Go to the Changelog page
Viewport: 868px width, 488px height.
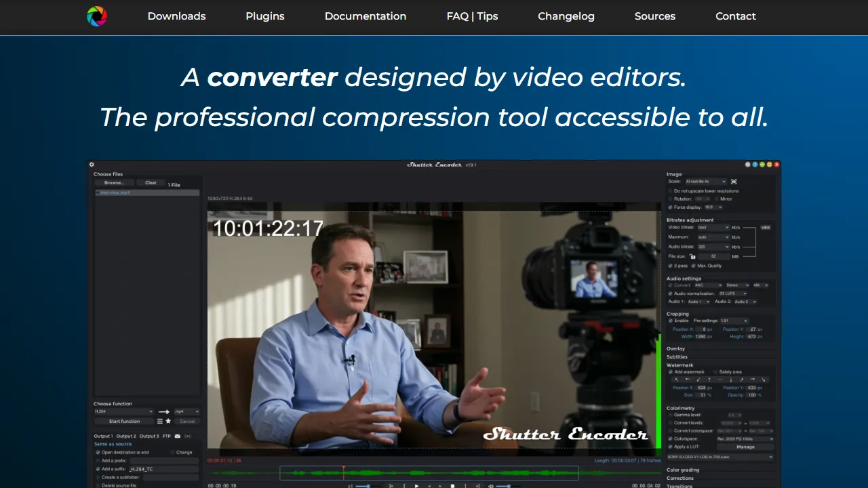point(566,16)
